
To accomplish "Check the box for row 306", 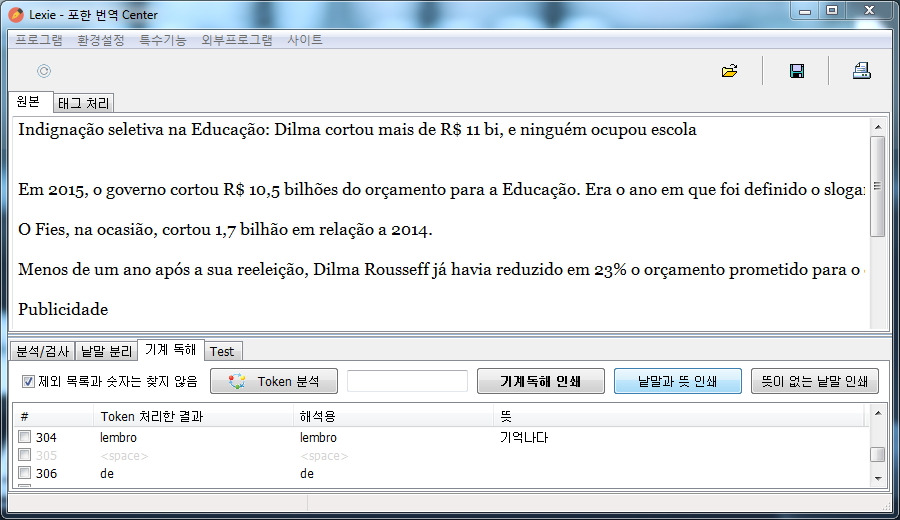I will pyautogui.click(x=24, y=473).
